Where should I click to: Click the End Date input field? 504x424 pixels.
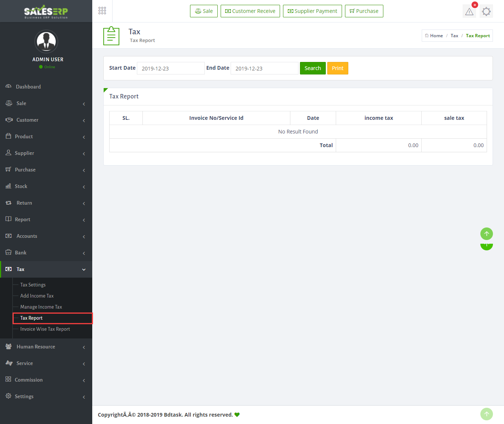click(x=264, y=68)
